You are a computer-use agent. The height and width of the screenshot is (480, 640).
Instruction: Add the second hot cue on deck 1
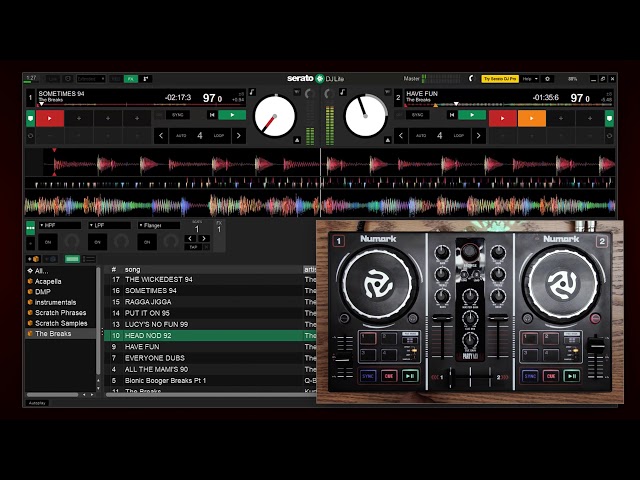point(79,118)
